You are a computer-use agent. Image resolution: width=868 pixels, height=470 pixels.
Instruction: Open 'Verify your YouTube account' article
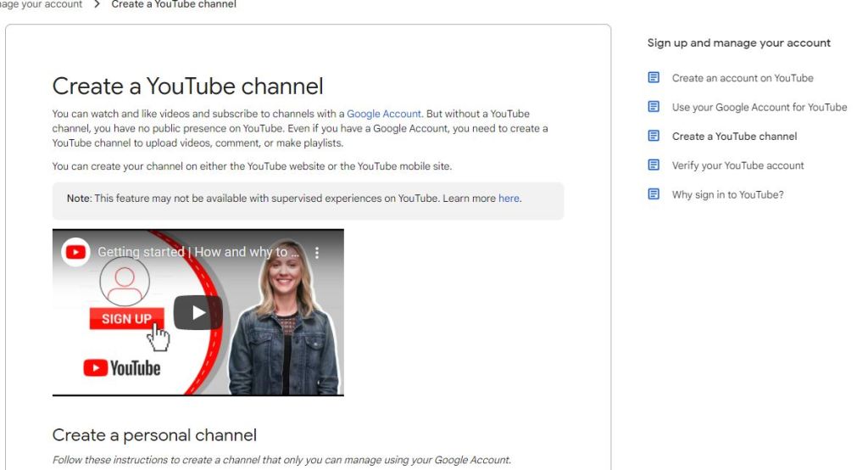pyautogui.click(x=737, y=165)
